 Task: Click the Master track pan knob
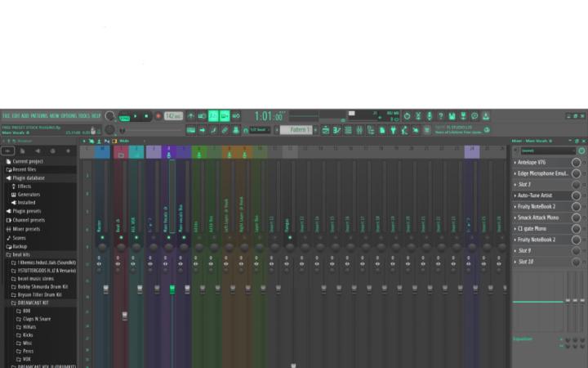(102, 247)
